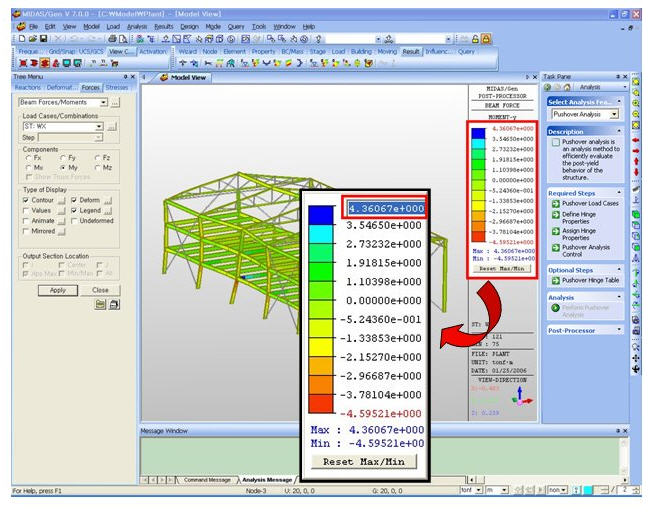This screenshot has height=512, width=654.
Task: Click the Print icon in toolbar
Action: pyautogui.click(x=112, y=39)
